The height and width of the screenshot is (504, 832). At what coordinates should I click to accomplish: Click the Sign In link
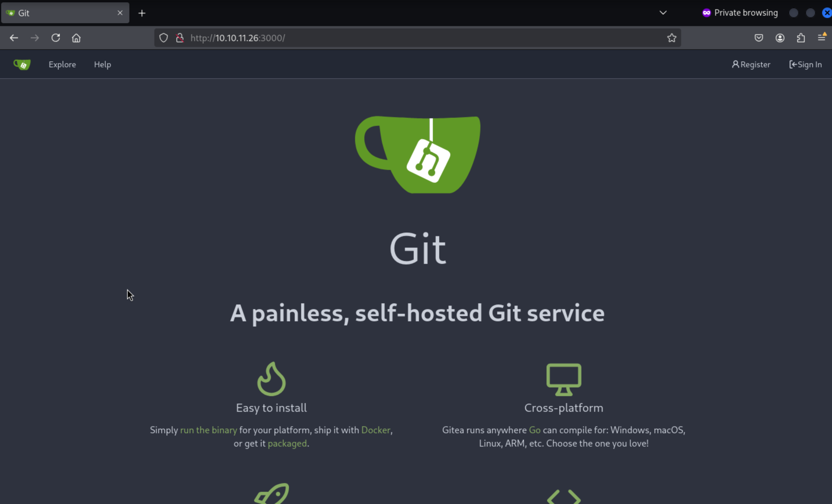pos(805,64)
